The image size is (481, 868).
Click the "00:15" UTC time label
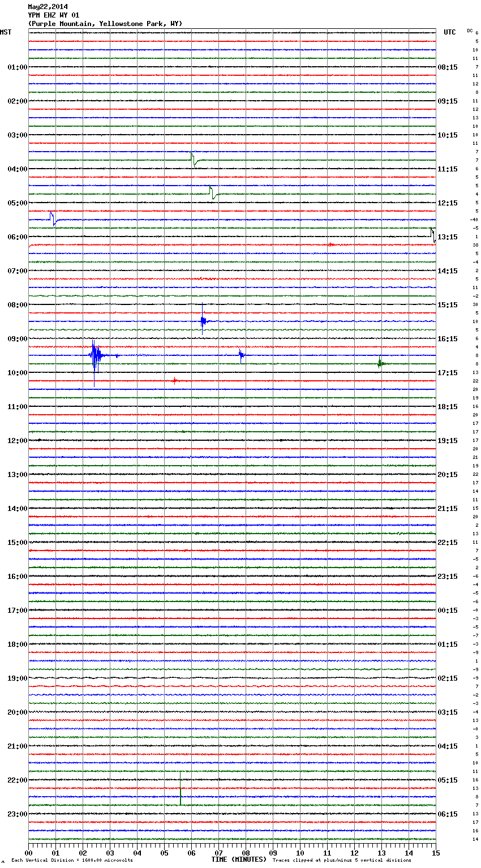(448, 611)
